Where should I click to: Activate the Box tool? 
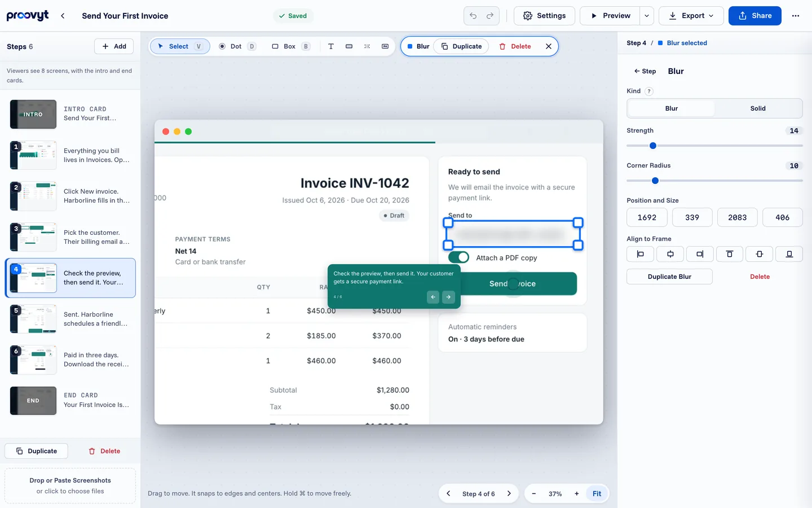290,46
